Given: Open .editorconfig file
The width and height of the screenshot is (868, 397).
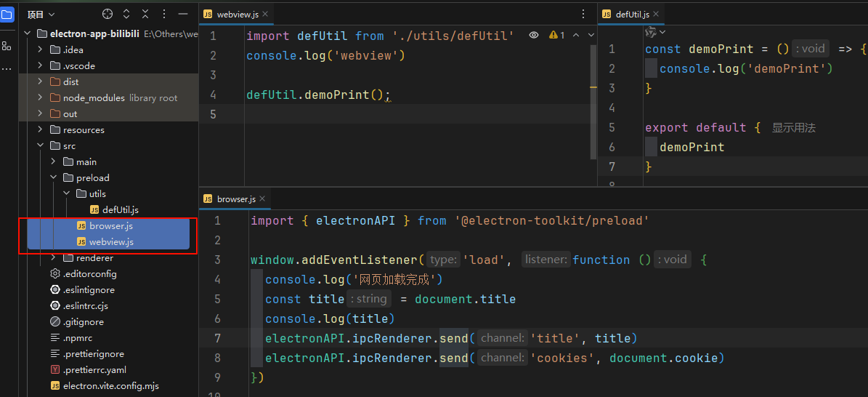Looking at the screenshot, I should [84, 274].
